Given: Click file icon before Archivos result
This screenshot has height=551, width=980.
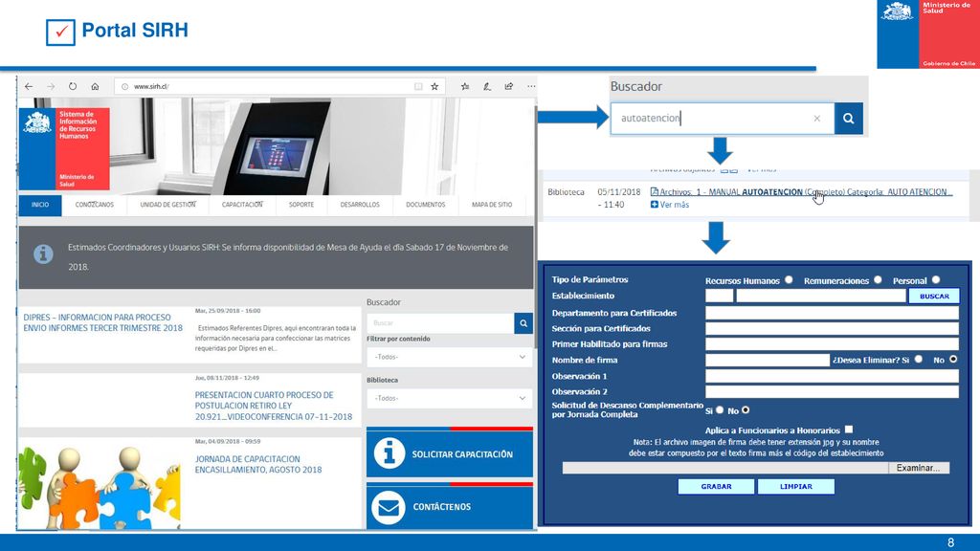Looking at the screenshot, I should coord(655,191).
